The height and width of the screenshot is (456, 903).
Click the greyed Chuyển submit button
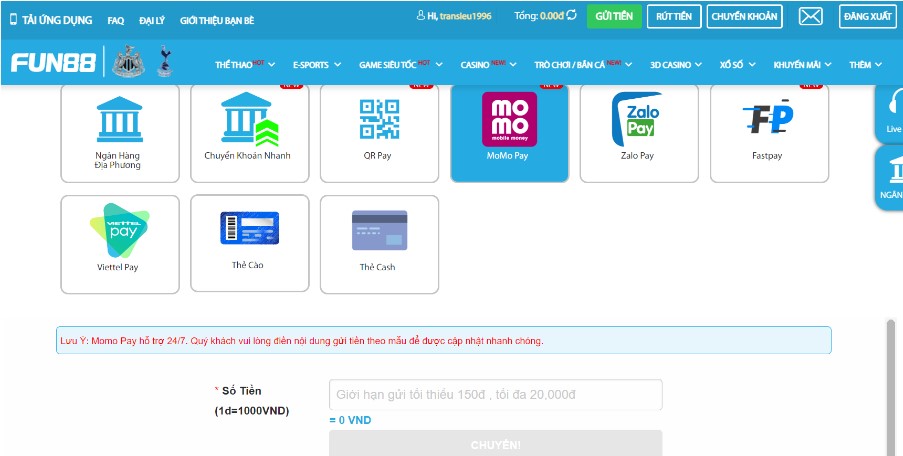(495, 443)
